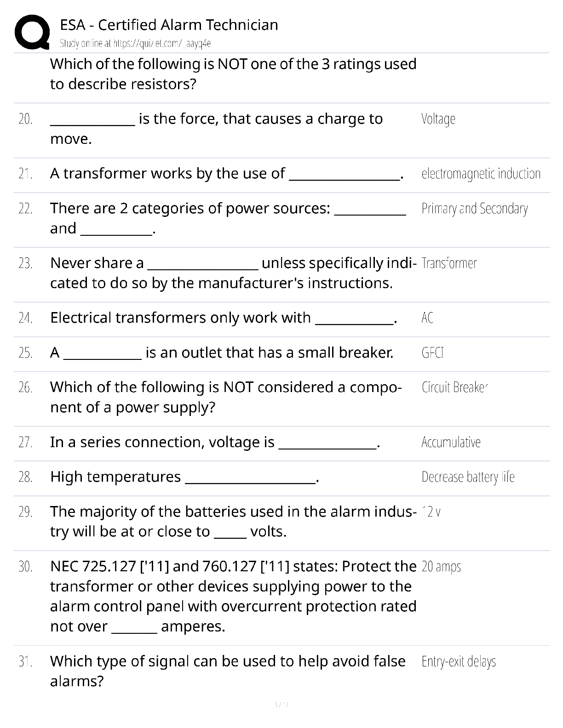Click the 'Transformer' answer text
Viewport: 563px width, 728px height.
[x=449, y=263]
